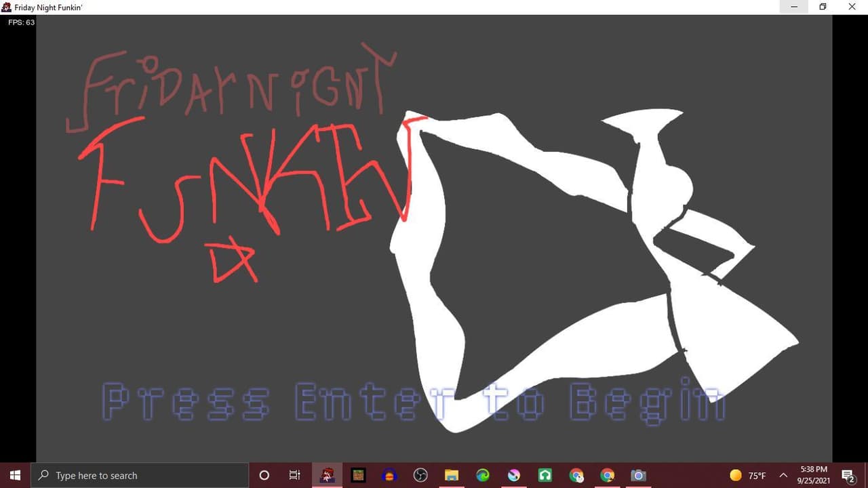Open the 75°F weather widget
Viewport: 868px width, 488px height.
coord(748,475)
